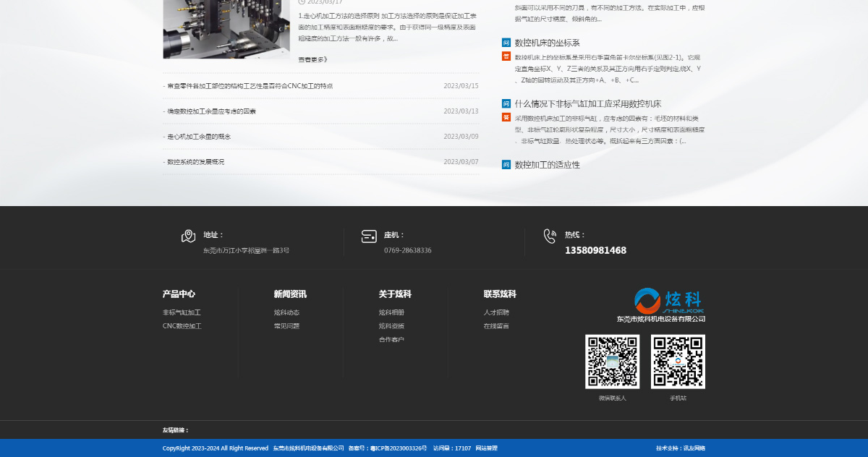Click the hotline handset icon beside 热线
This screenshot has width=868, height=457.
550,236
